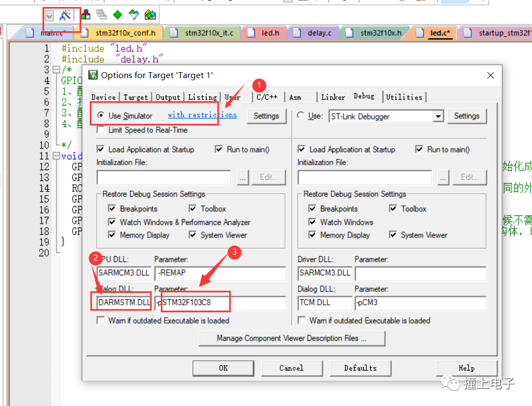
Task: Collapse the void function at line 11
Action: point(56,156)
